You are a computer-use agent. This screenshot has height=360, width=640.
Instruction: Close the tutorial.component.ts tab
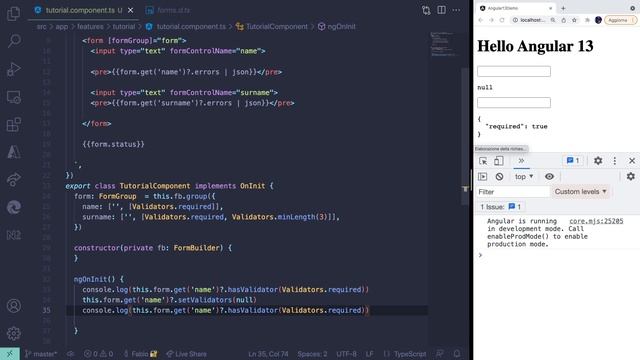click(x=131, y=10)
